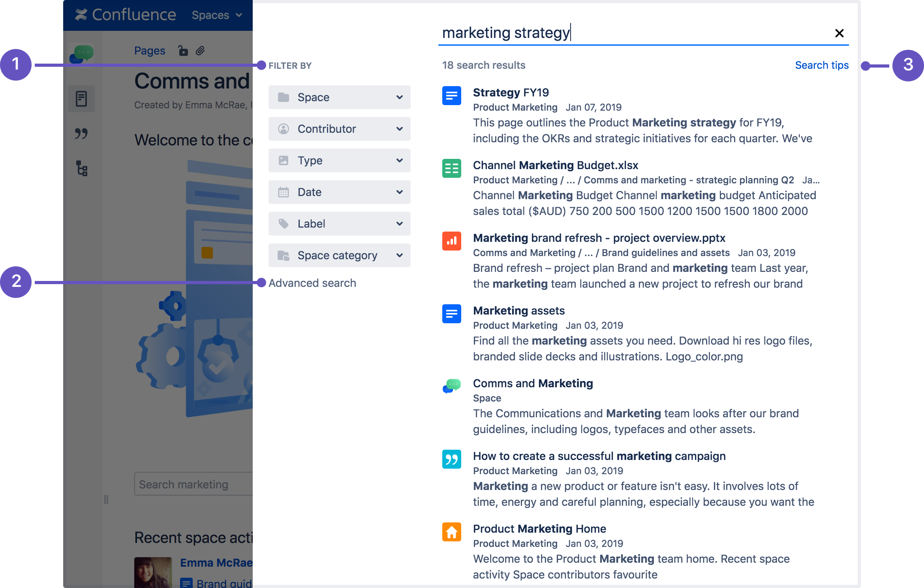Open the Type filter dropdown
The image size is (924, 588).
coord(339,160)
